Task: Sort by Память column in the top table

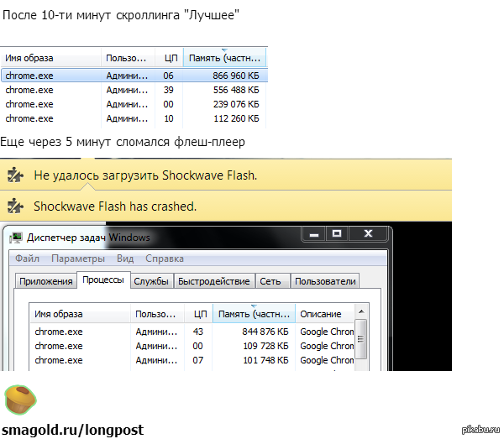Action: click(x=224, y=58)
